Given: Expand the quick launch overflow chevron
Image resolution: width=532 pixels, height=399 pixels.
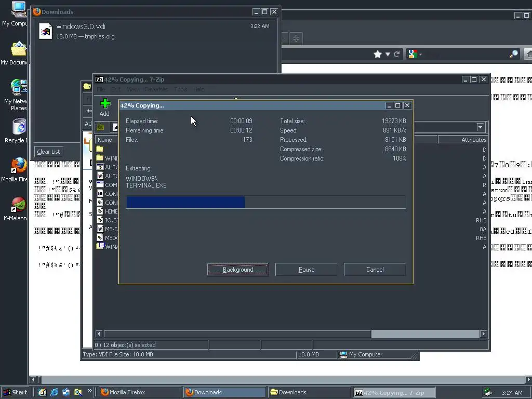Looking at the screenshot, I should (89, 391).
